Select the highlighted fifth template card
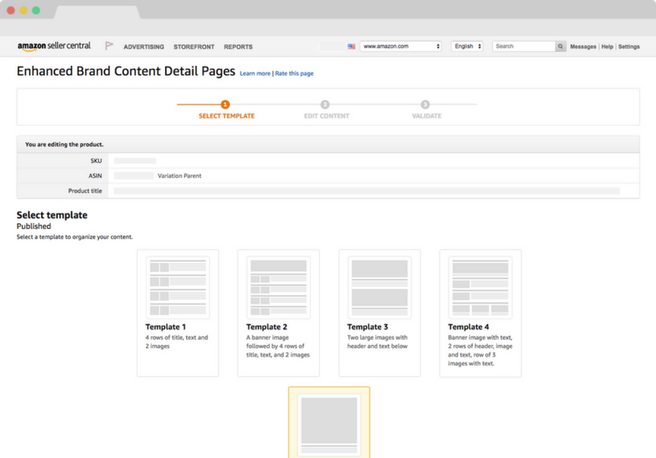Screen dimensions: 656x458 point(329,422)
